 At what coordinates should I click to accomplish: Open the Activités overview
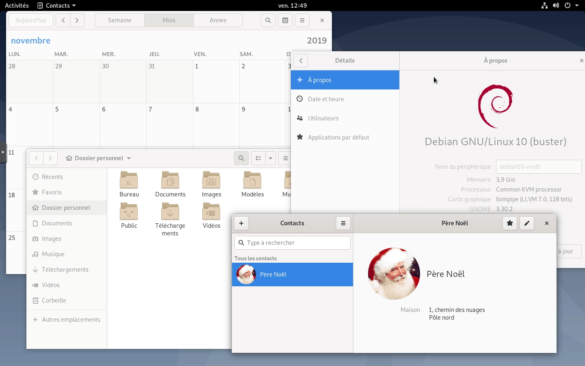coord(17,6)
